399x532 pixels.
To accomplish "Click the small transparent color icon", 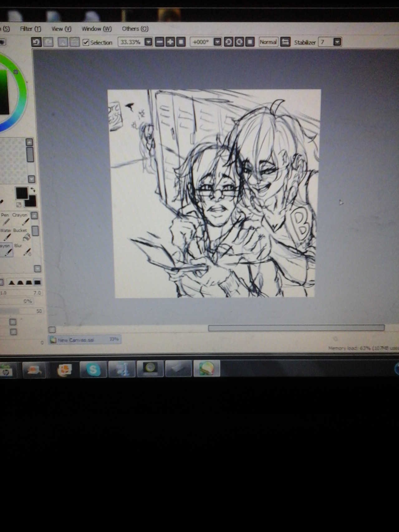I will pyautogui.click(x=19, y=205).
